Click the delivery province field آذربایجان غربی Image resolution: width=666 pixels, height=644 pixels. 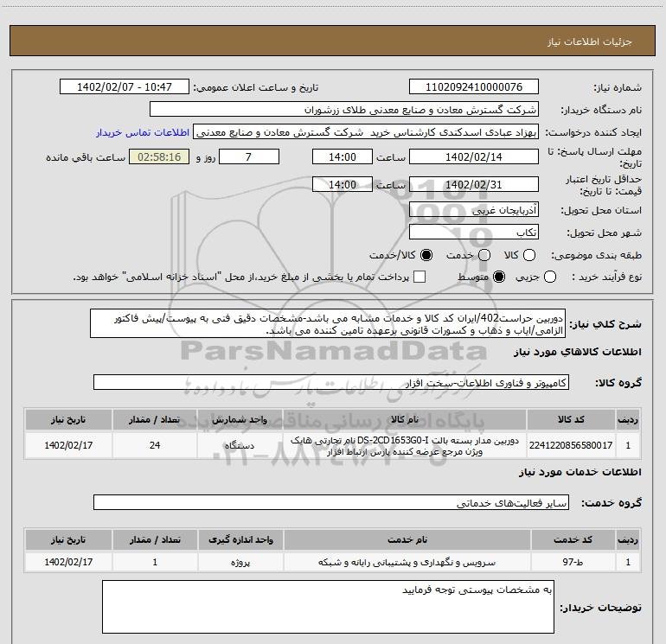pos(474,210)
